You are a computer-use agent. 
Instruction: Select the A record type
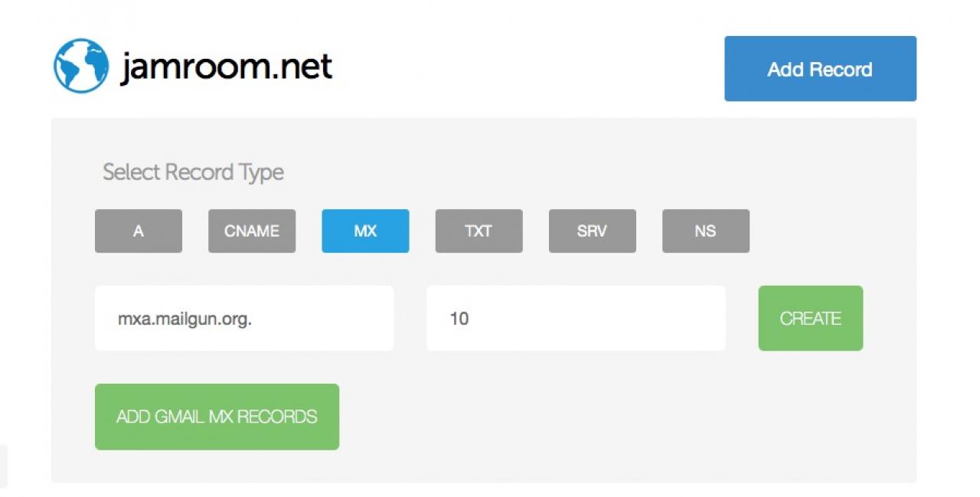[139, 231]
